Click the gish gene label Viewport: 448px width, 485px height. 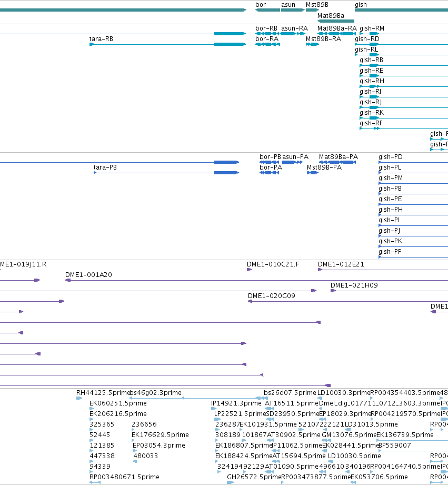point(361,5)
